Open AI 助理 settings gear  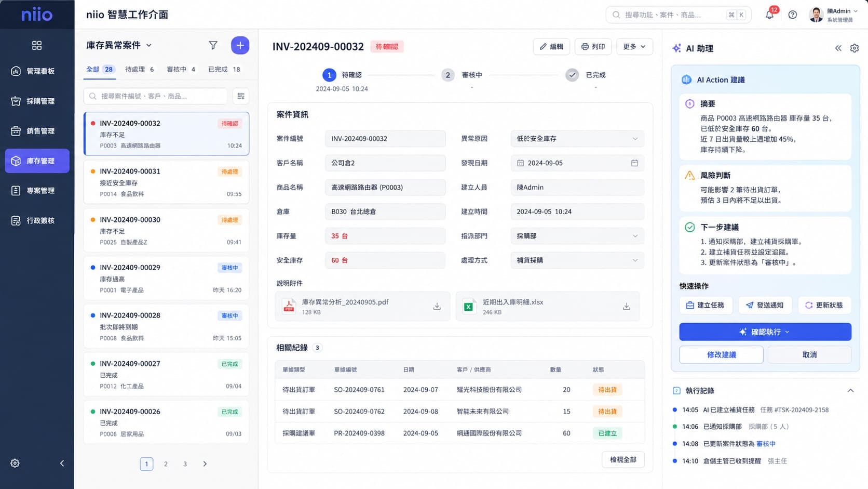[855, 48]
